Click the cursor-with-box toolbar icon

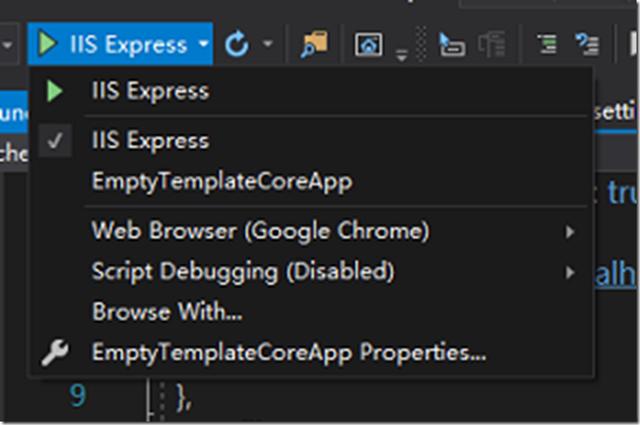[x=452, y=45]
